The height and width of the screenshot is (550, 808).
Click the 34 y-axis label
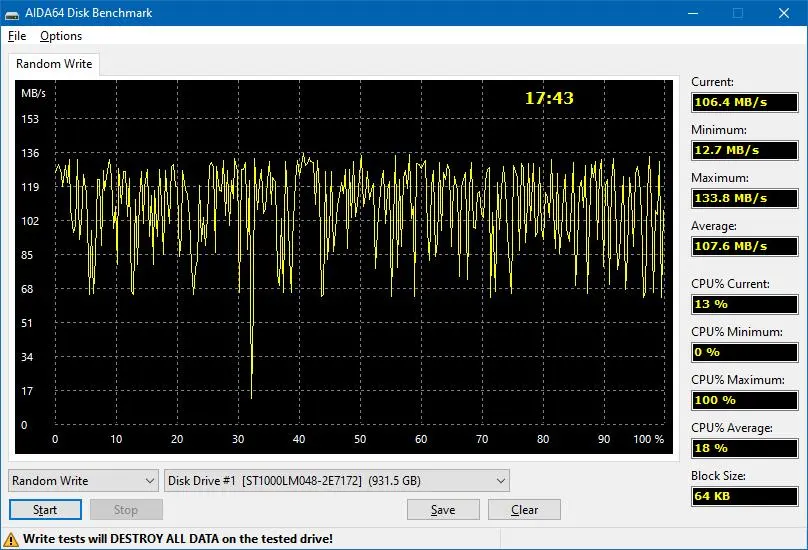tap(27, 357)
